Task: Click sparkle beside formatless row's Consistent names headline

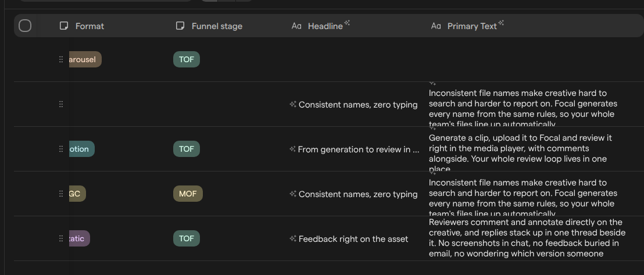Action: coord(293,105)
